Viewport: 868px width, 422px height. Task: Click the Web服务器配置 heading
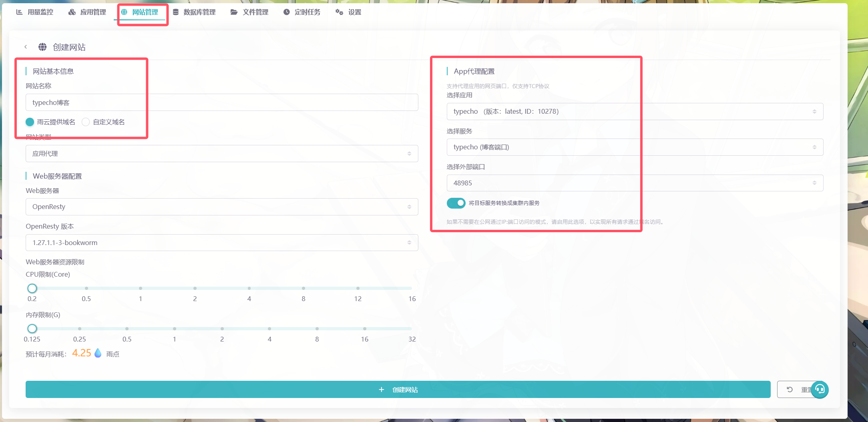point(57,176)
